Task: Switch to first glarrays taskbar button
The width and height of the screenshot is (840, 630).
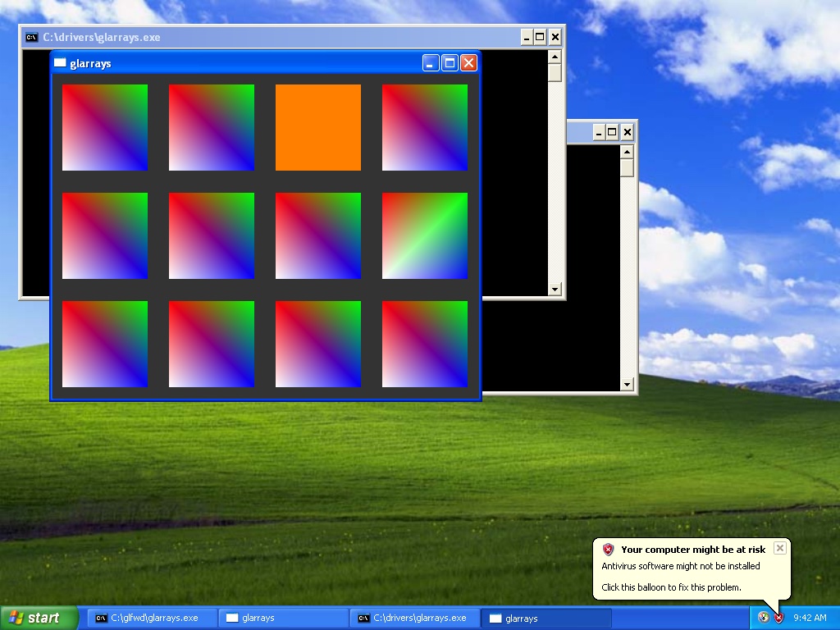Action: click(x=283, y=618)
